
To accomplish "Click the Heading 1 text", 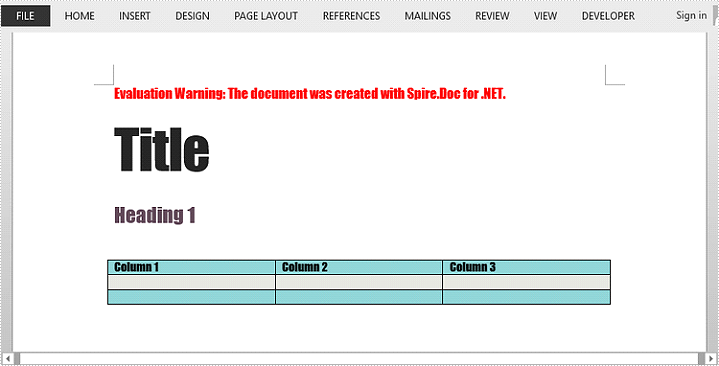I will tap(155, 215).
